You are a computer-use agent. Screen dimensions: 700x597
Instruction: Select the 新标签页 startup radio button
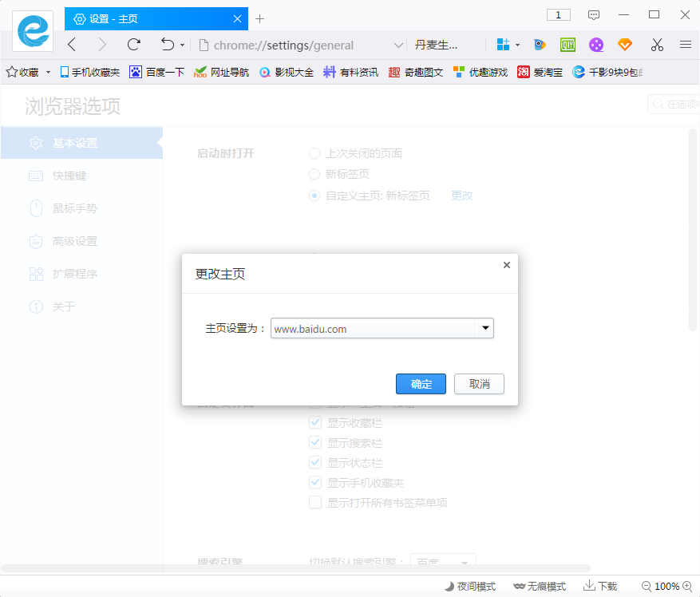tap(314, 174)
